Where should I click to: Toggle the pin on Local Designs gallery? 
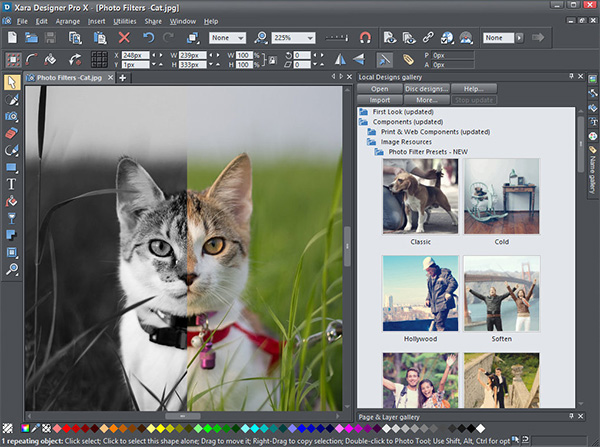coord(569,76)
